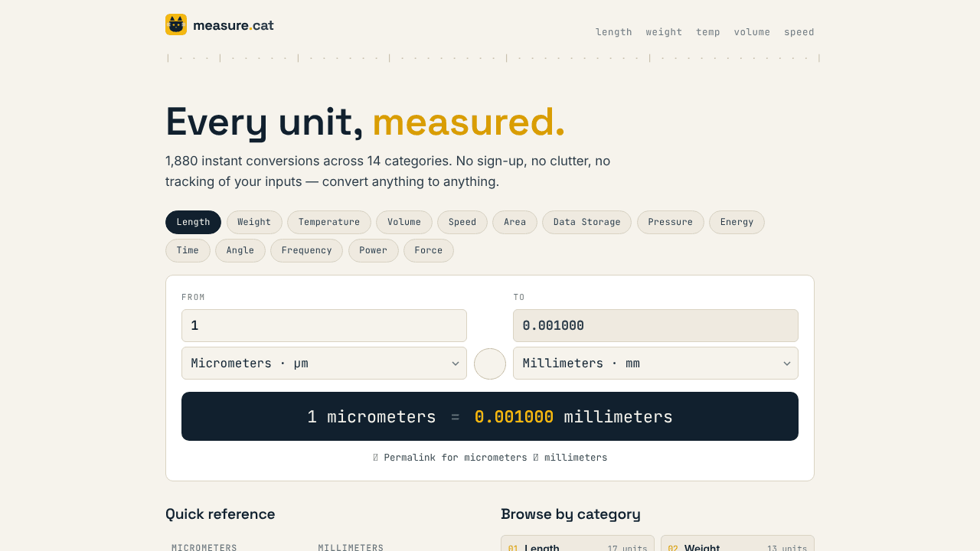Select the Frequency category pill
The height and width of the screenshot is (551, 980).
coord(307,250)
